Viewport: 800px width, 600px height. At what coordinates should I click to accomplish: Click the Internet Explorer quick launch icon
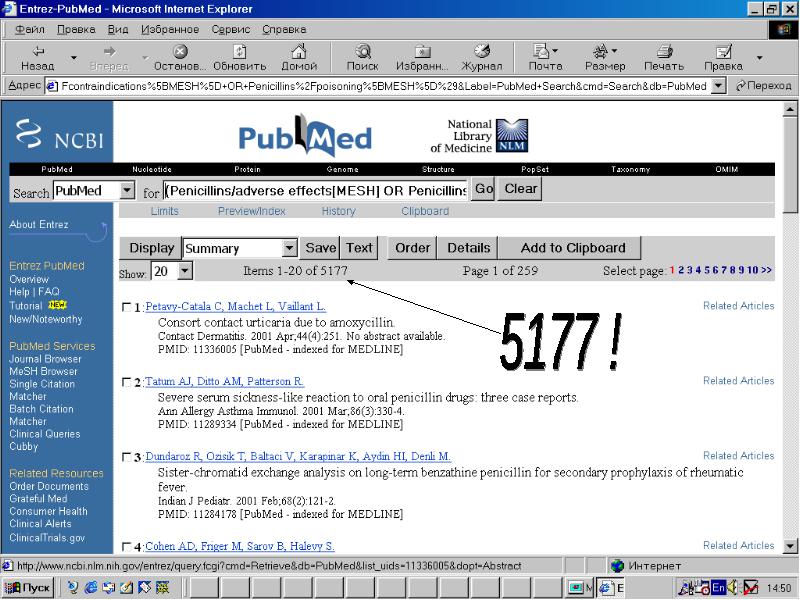click(x=91, y=588)
